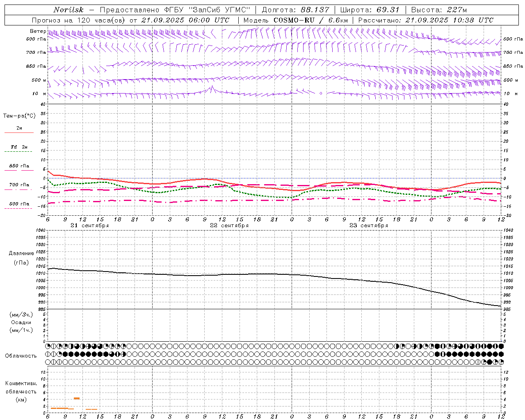The height and width of the screenshot is (420, 525).
Task: Click the Долгота: 88.137 value
Action: coord(295,10)
